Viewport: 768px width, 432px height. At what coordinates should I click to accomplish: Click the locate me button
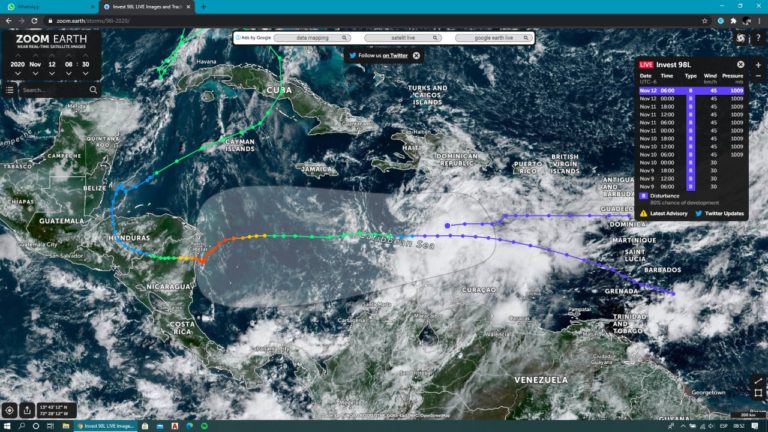9,409
